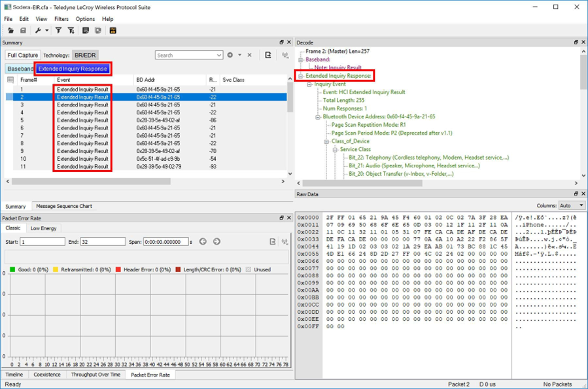This screenshot has width=588, height=389.
Task: Float the Decode panel
Action: point(576,42)
